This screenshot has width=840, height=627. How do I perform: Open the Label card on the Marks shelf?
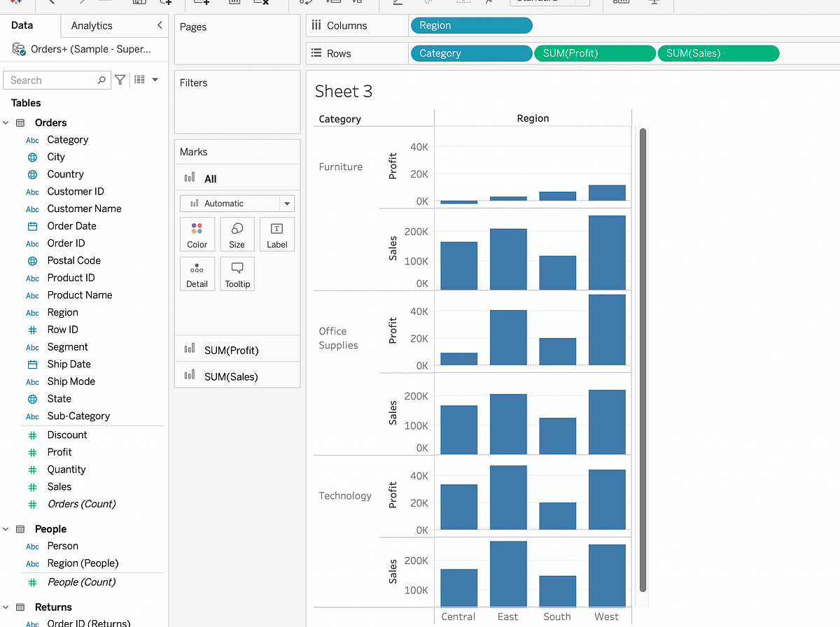coord(276,234)
